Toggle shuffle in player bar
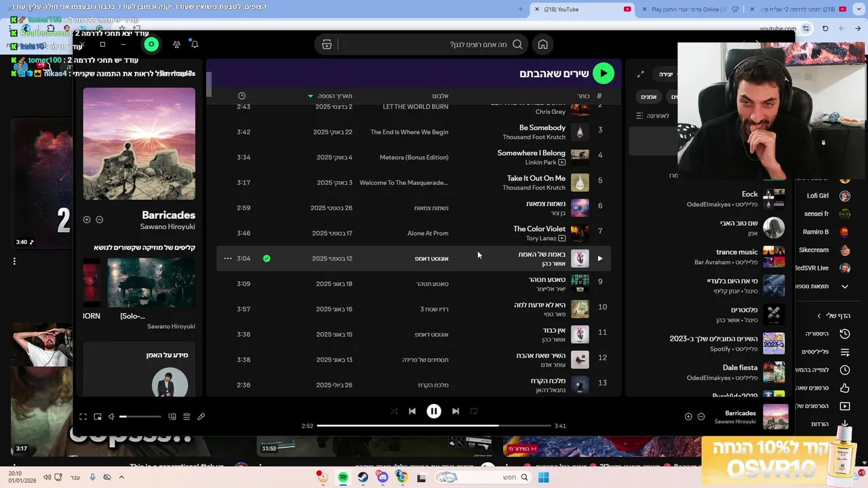The width and height of the screenshot is (868, 488). (x=394, y=411)
